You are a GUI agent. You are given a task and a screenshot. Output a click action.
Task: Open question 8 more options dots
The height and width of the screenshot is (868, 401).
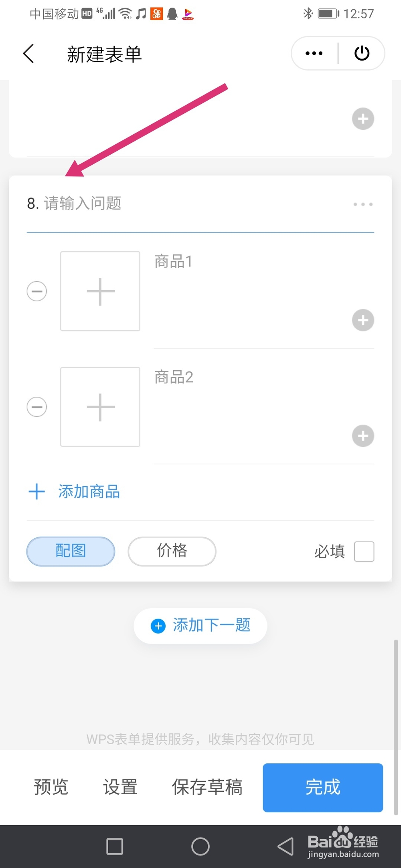click(x=363, y=204)
